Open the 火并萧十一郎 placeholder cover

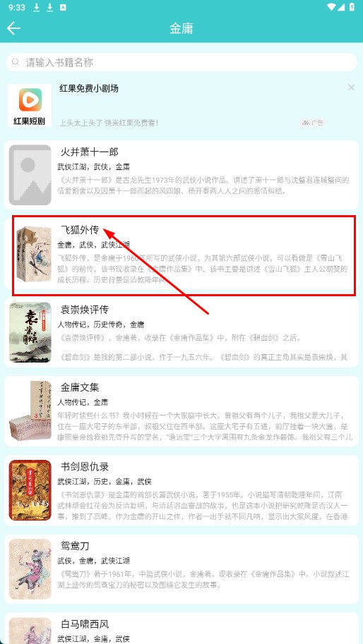click(30, 175)
